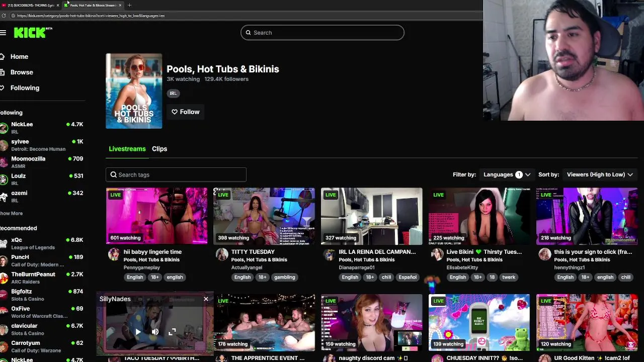
Task: Open Dianaparraga01 channel avatar
Action: point(330,254)
